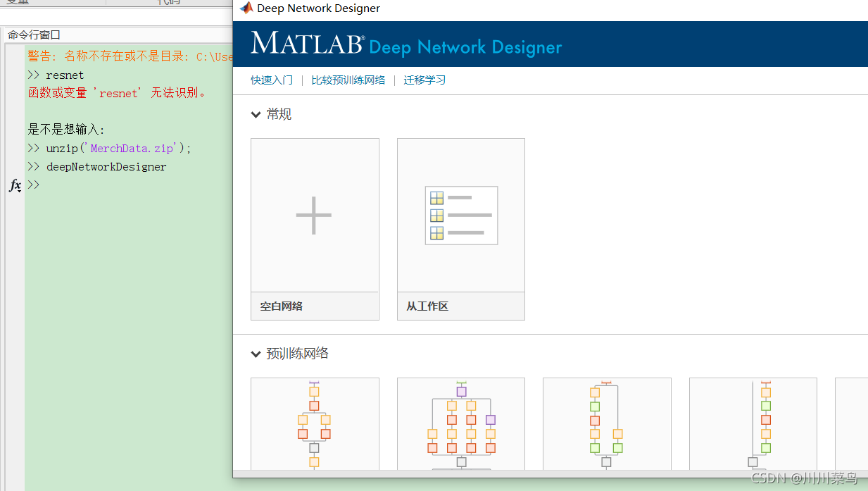Viewport: 868px width, 491px height.
Task: Collapse the 预训练网络 section
Action: [256, 354]
